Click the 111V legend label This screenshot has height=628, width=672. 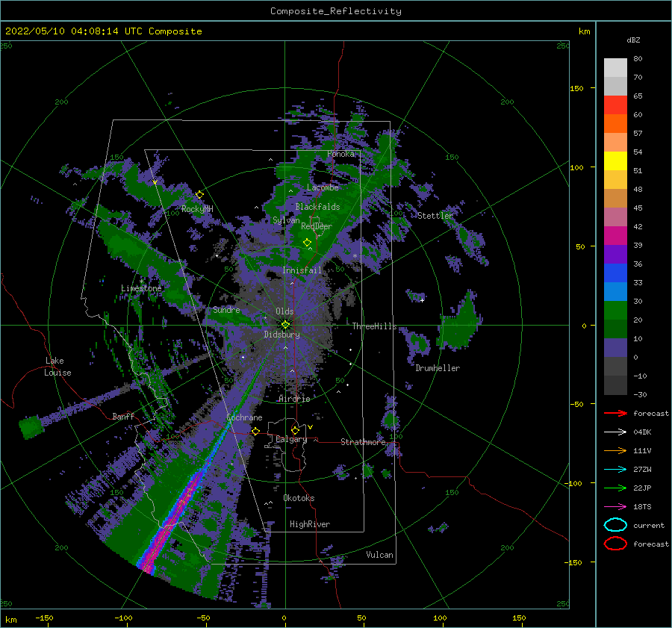[x=642, y=450]
